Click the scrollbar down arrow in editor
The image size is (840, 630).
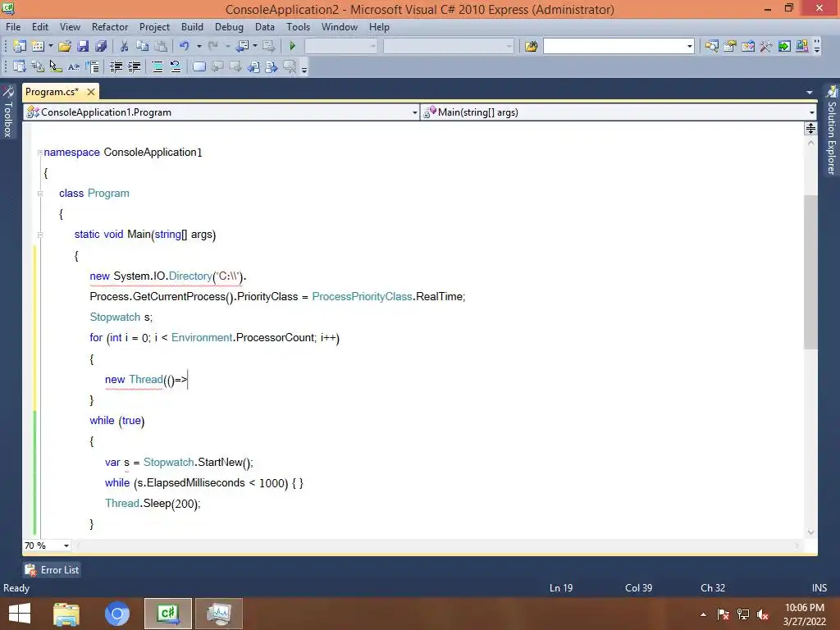(810, 532)
